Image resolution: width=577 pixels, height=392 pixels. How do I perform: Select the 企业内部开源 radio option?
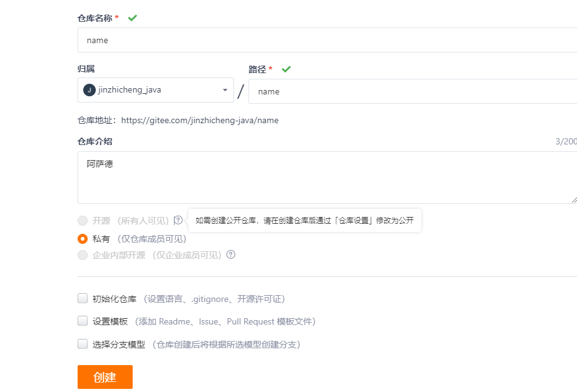(83, 255)
